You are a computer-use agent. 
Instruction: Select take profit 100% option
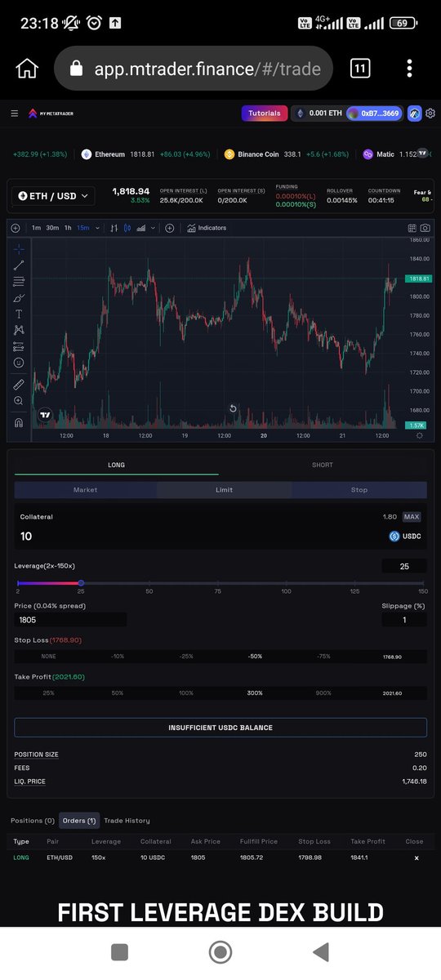pos(186,693)
